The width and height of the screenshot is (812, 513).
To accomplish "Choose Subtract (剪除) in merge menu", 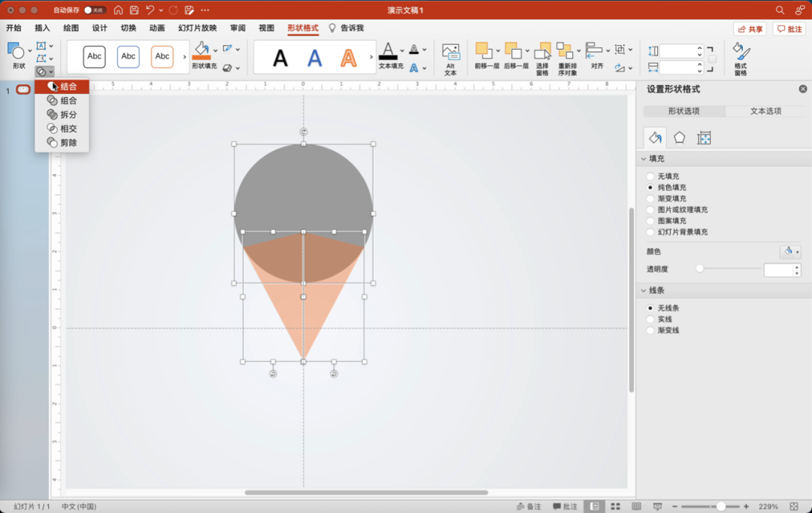I will 62,142.
